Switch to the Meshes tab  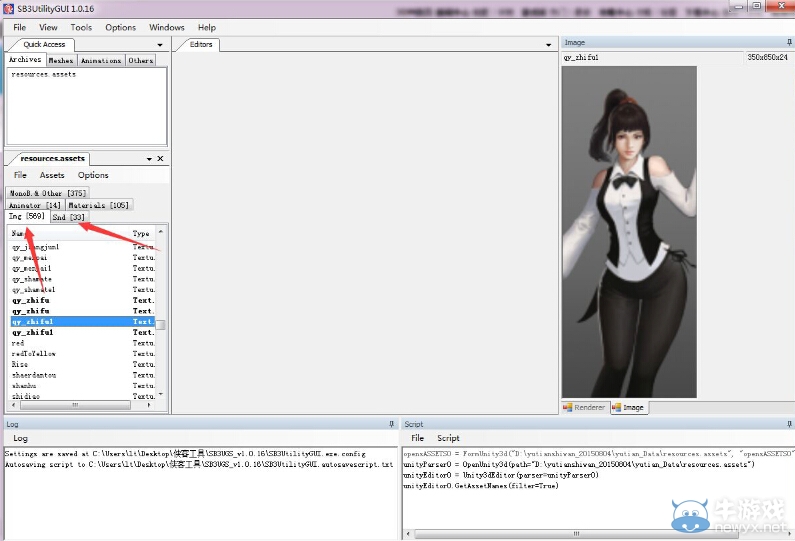click(61, 60)
